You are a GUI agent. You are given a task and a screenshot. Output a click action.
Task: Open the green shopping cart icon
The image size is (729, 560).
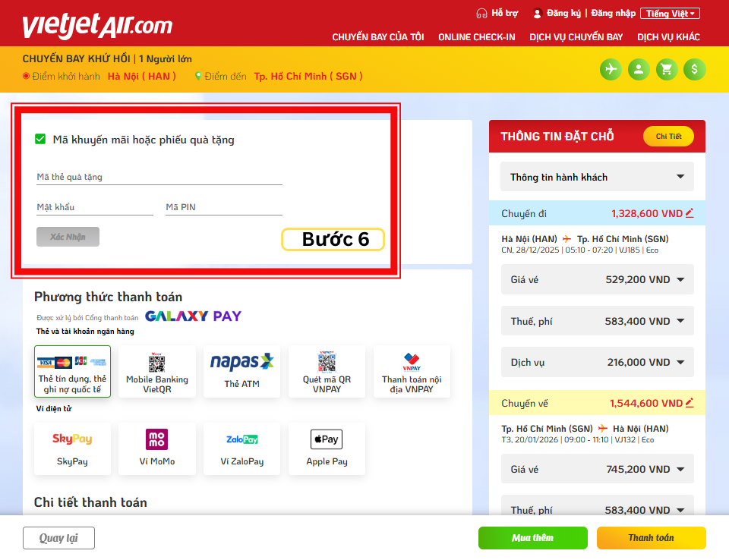667,70
